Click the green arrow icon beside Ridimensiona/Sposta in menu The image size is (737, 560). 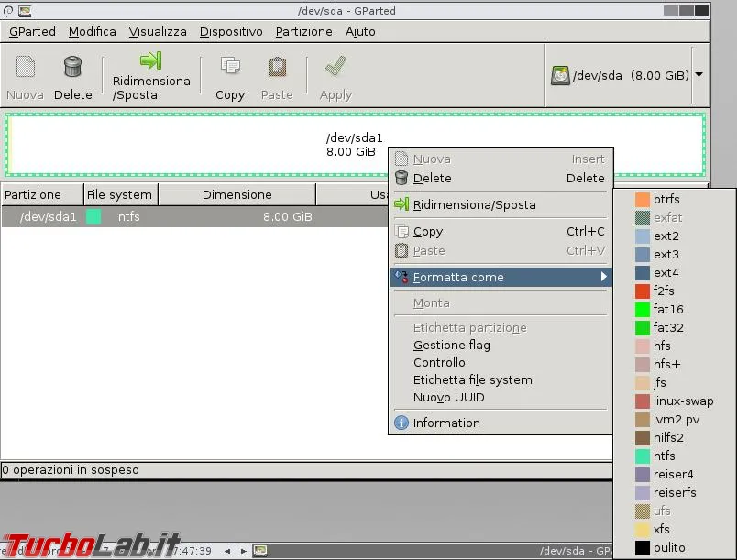(x=401, y=204)
